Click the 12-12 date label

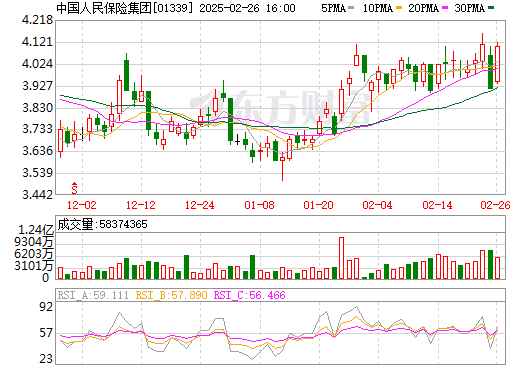(x=141, y=205)
